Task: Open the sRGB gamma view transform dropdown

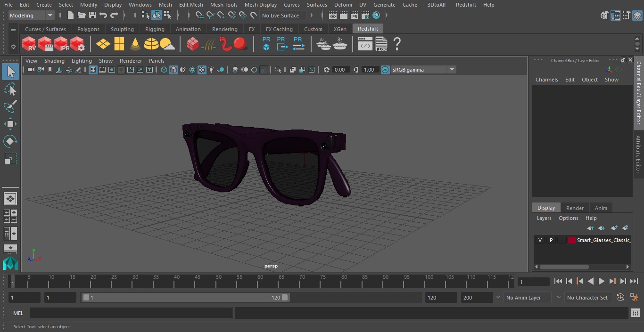Action: click(x=423, y=70)
